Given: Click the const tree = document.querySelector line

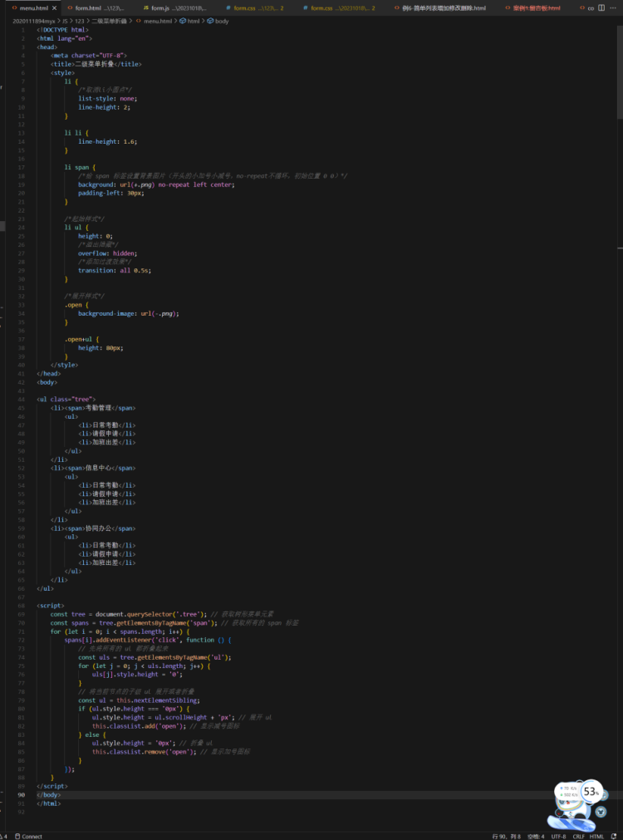Looking at the screenshot, I should coord(162,614).
